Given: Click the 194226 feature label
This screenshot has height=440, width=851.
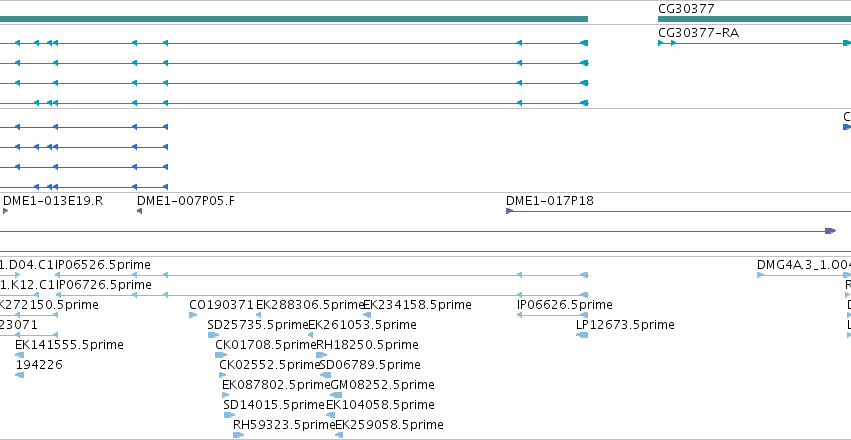Looking at the screenshot, I should tap(39, 365).
